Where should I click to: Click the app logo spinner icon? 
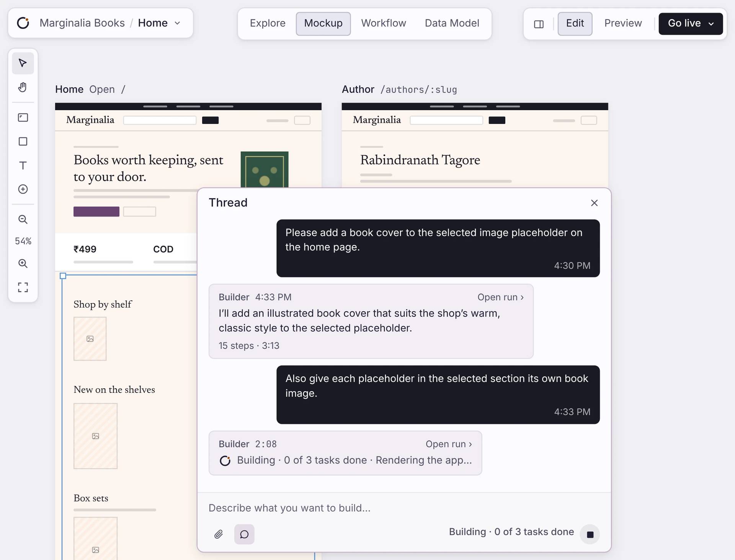(x=23, y=23)
